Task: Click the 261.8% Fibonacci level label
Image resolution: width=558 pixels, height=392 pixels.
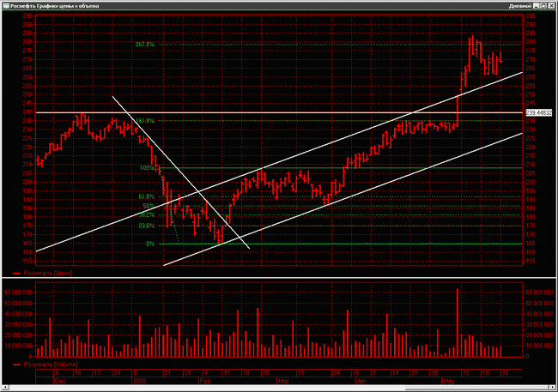Action: click(x=145, y=45)
